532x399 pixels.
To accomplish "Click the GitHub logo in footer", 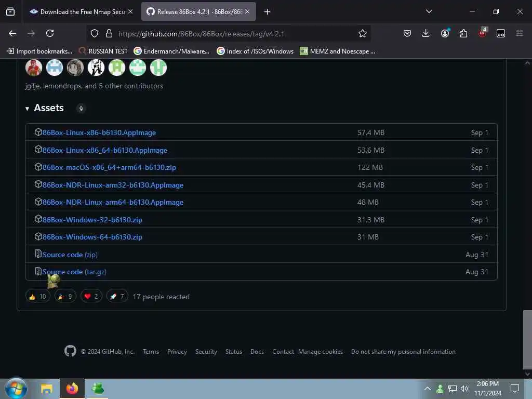I will [x=70, y=351].
